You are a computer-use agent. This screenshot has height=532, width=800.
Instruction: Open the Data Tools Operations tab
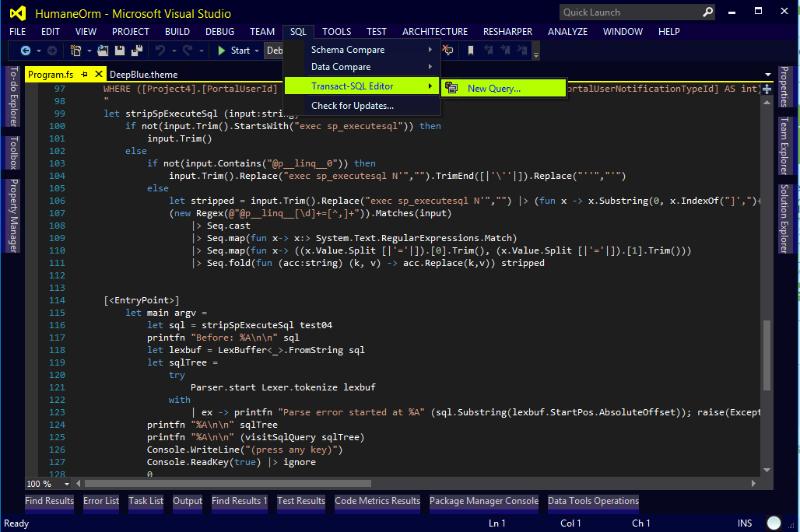click(x=593, y=501)
